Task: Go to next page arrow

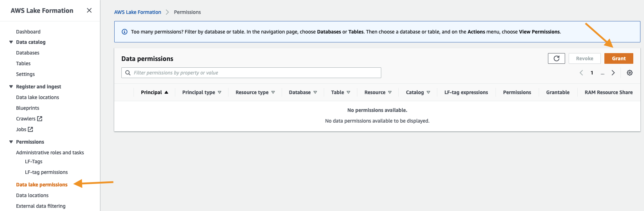Action: point(613,73)
